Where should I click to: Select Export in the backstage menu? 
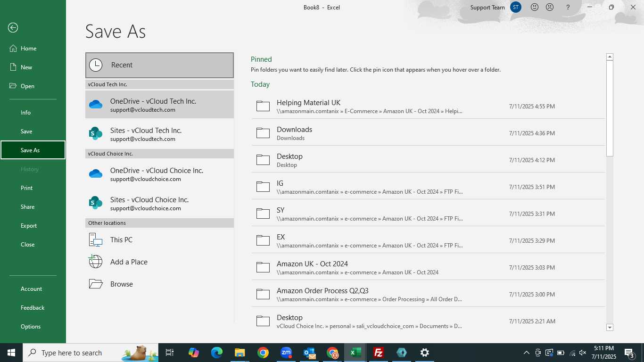pos(33,226)
